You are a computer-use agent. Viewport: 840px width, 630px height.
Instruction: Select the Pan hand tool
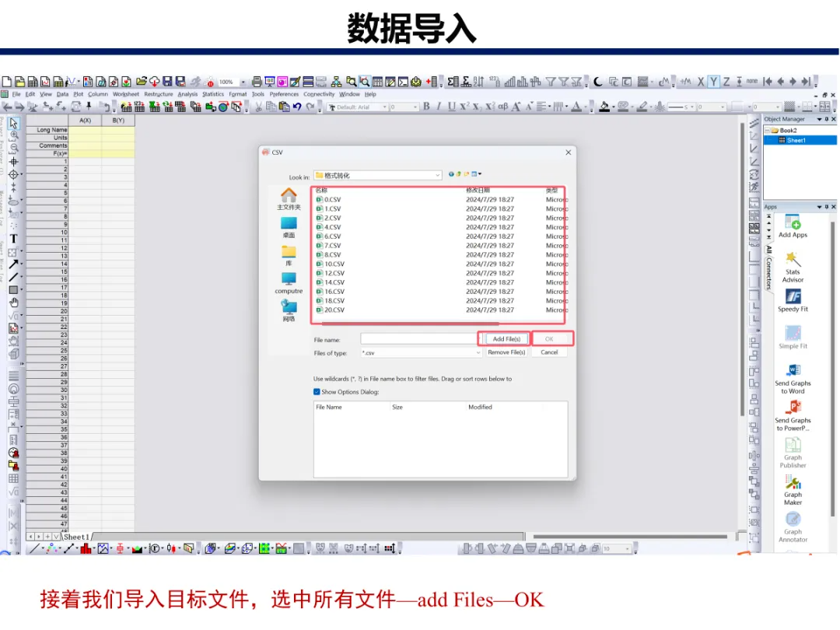coord(13,303)
